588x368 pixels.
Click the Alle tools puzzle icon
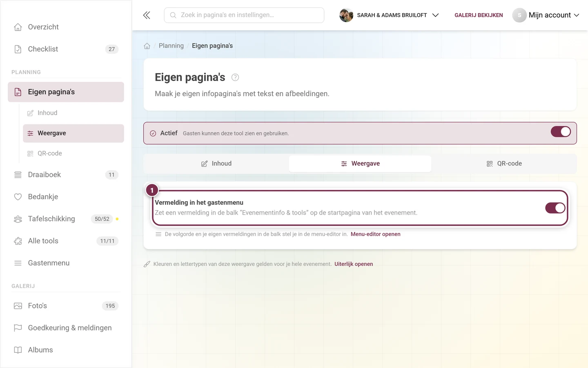coord(18,241)
